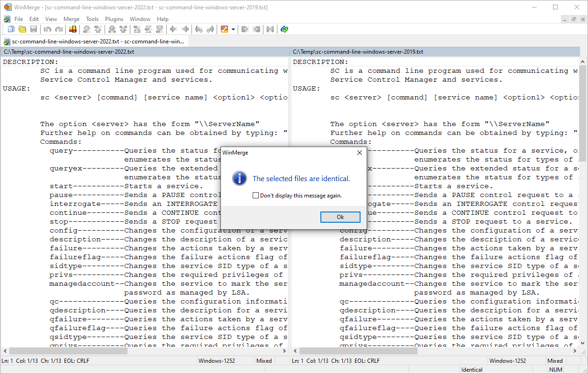Click 'The selected files are identical.' message

tap(301, 178)
